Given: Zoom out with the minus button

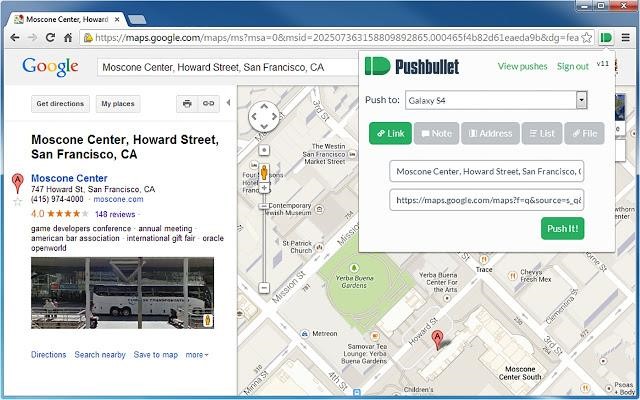Looking at the screenshot, I should coord(264,288).
